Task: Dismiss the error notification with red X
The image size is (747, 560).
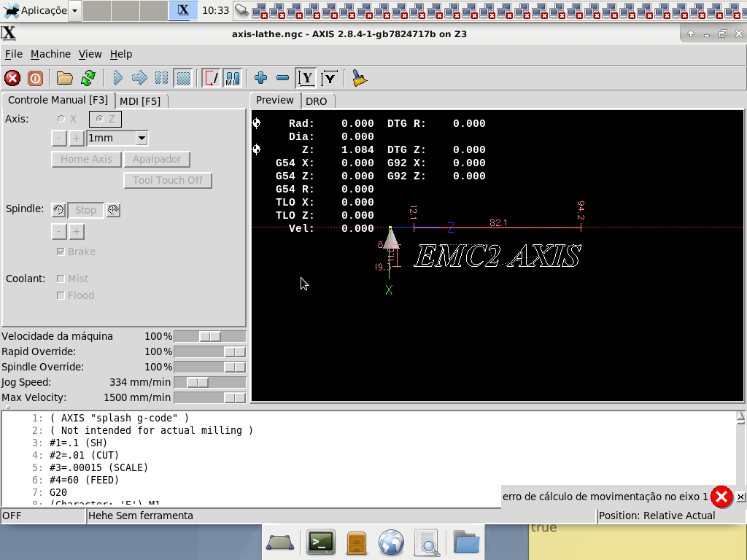Action: tap(721, 497)
